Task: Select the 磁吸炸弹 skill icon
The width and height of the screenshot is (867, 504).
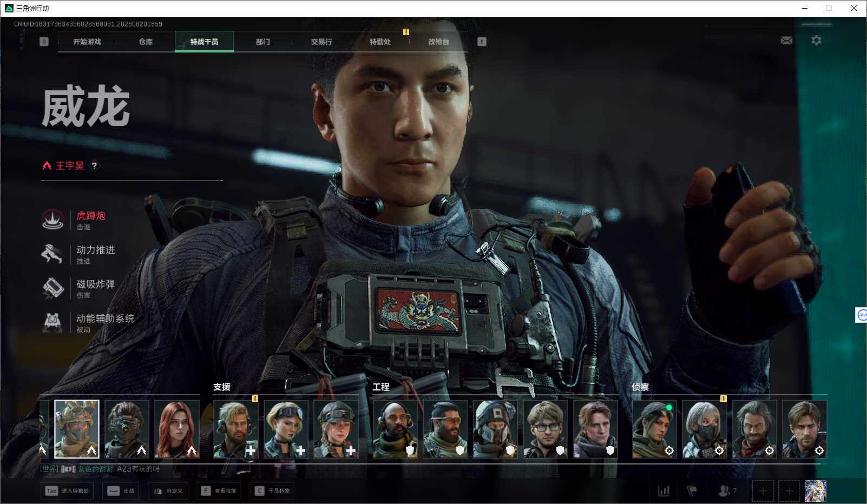Action: coord(52,288)
